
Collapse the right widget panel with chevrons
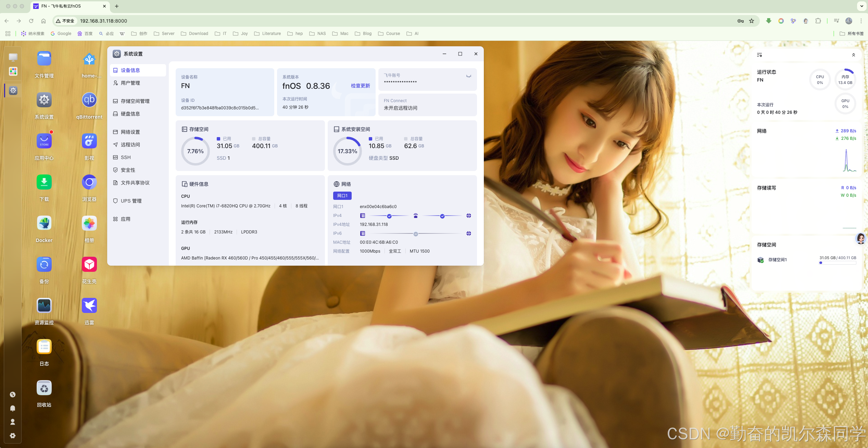(853, 55)
